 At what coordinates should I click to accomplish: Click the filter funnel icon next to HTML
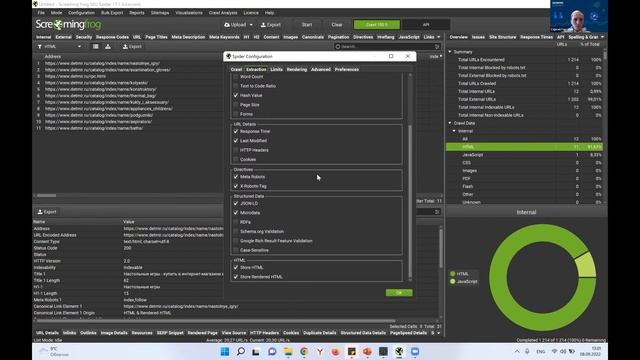(40, 47)
